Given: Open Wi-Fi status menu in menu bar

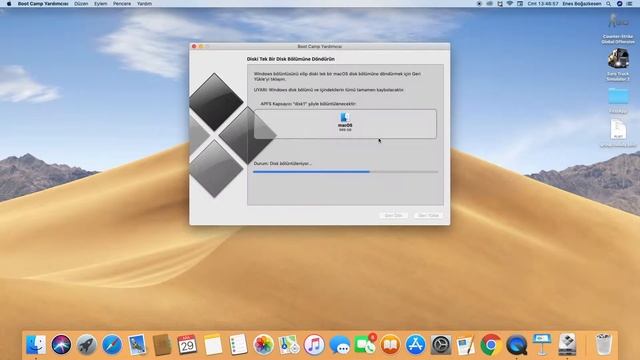Looking at the screenshot, I should 509,3.
